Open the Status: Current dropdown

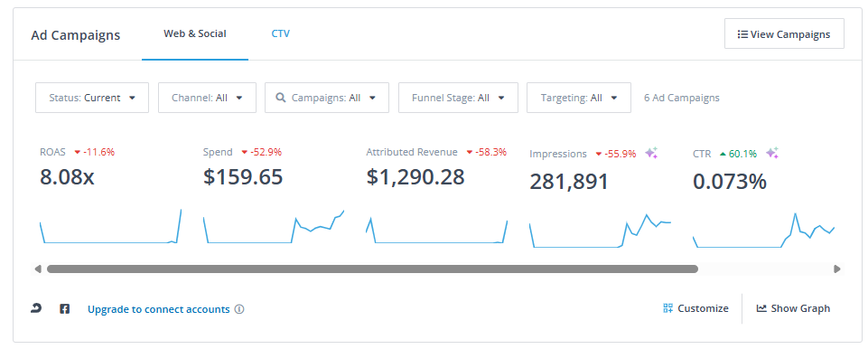click(x=92, y=98)
